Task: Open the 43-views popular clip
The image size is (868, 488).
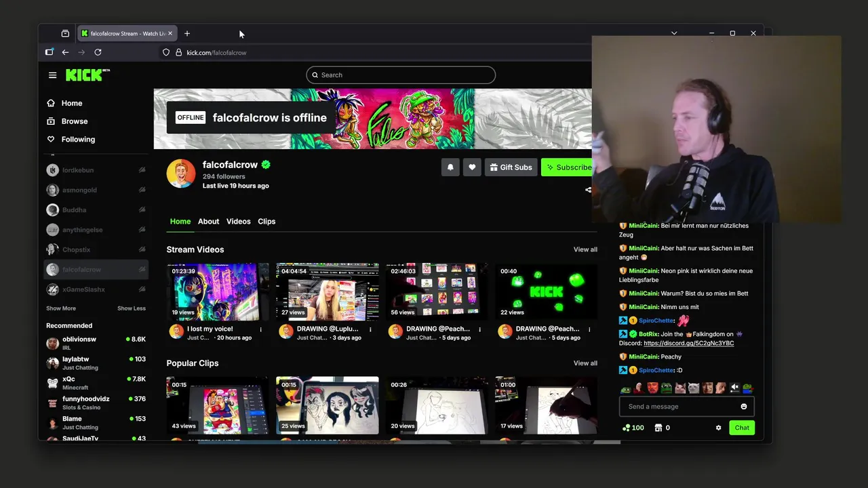Action: (218, 405)
